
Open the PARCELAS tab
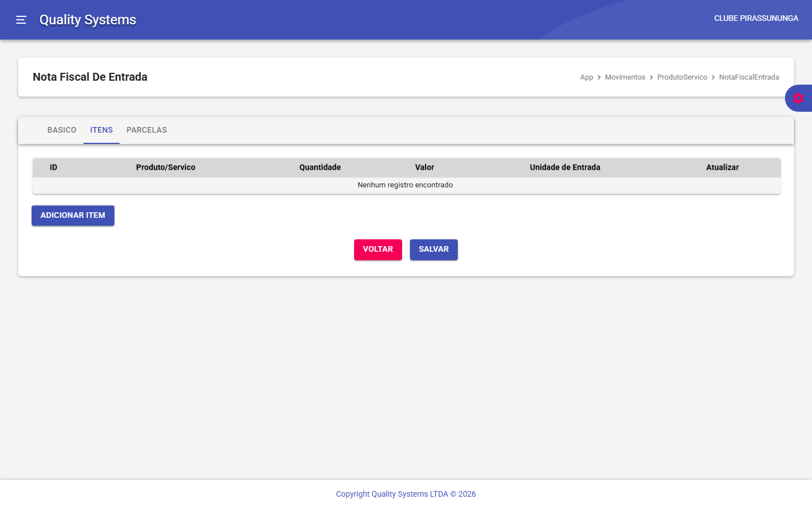[x=147, y=130]
